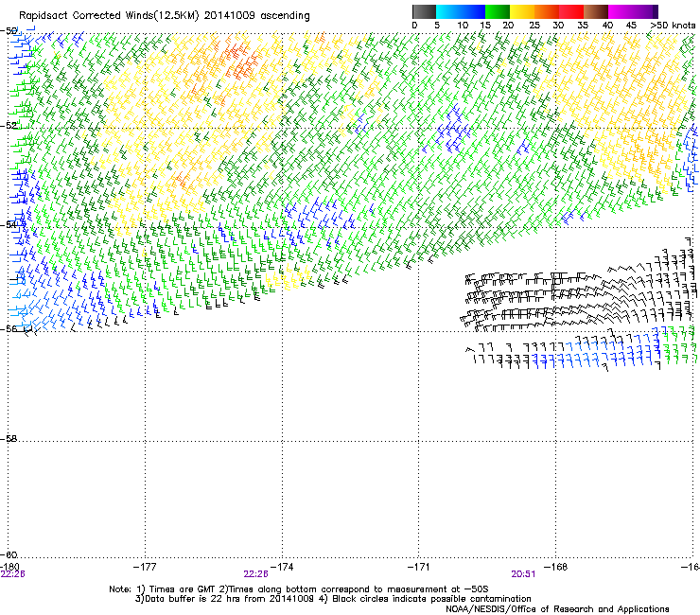The height and width of the screenshot is (615, 700).
Task: Click the -58 latitude axis label
Action: [9, 439]
